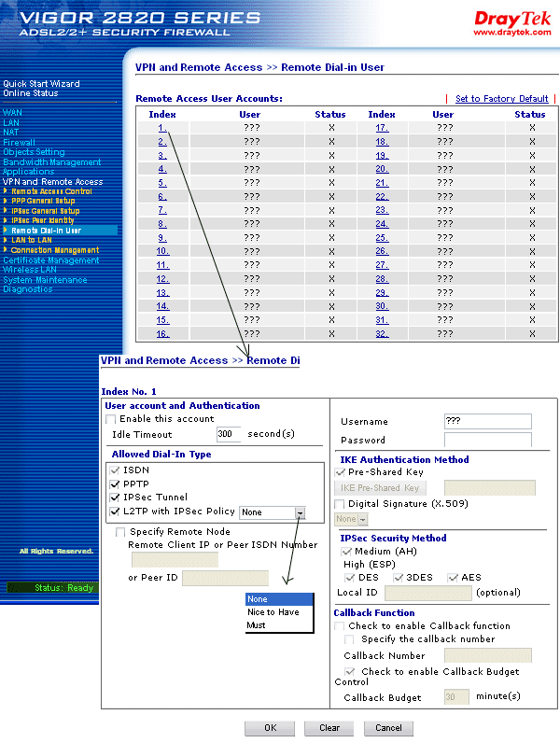Open user account index 17
The height and width of the screenshot is (743, 560).
pyautogui.click(x=382, y=128)
